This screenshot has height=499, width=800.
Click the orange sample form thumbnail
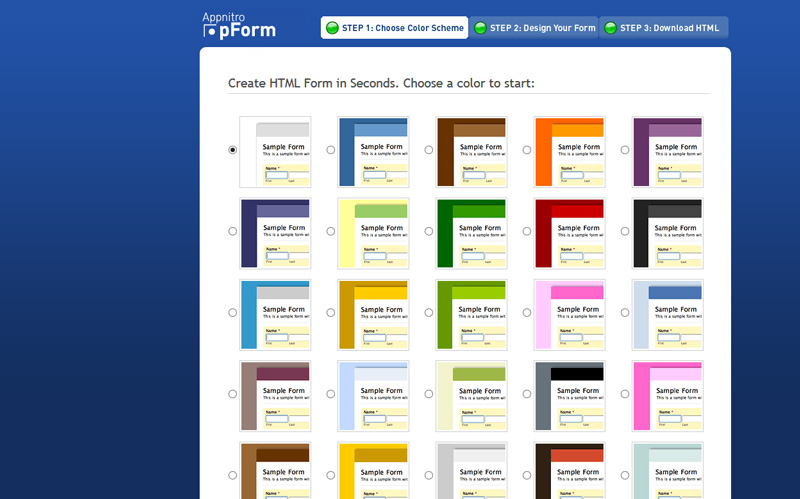tap(569, 152)
